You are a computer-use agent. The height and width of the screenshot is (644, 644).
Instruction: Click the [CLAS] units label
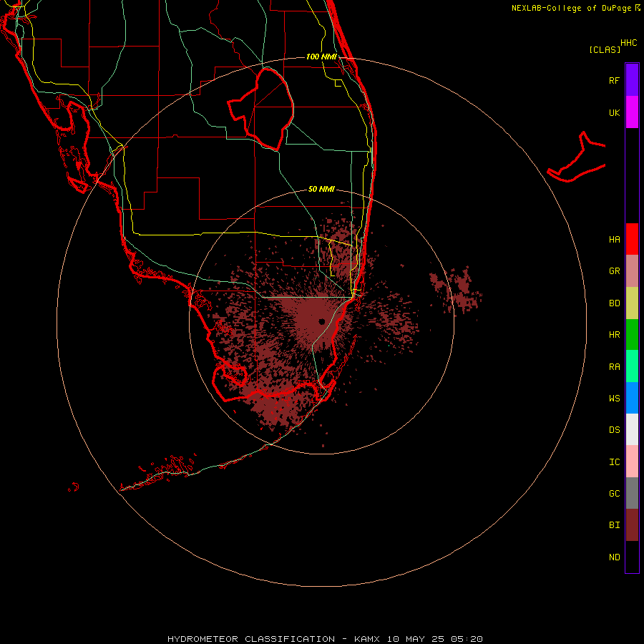coord(605,49)
